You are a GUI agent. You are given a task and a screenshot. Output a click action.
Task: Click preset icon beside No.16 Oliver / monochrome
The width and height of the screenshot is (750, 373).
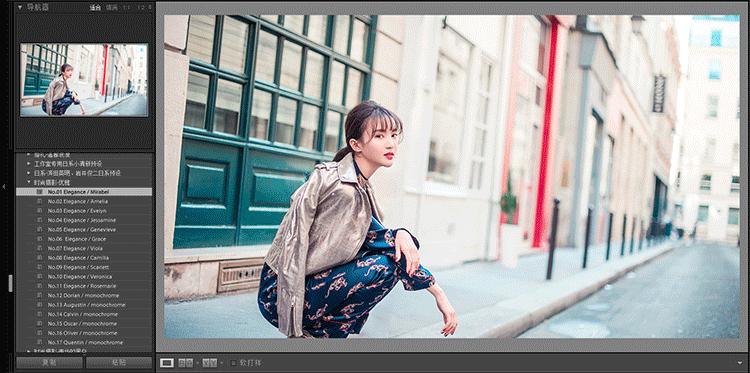[x=40, y=333]
